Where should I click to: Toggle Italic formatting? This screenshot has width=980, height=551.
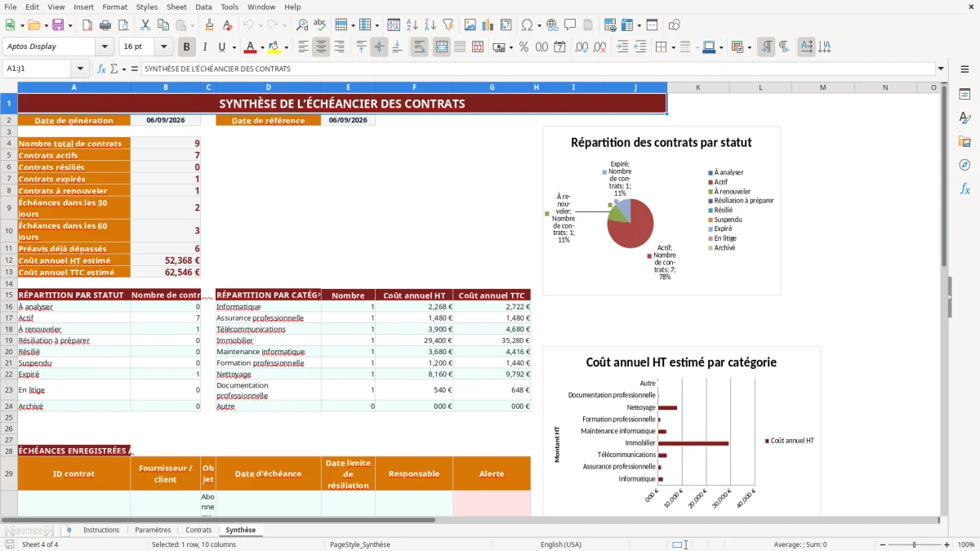point(204,47)
